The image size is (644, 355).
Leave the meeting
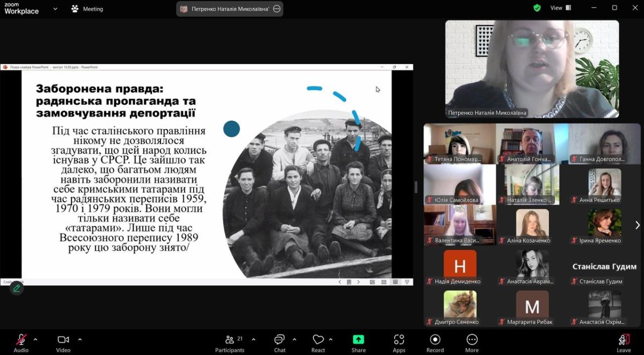[x=624, y=343]
